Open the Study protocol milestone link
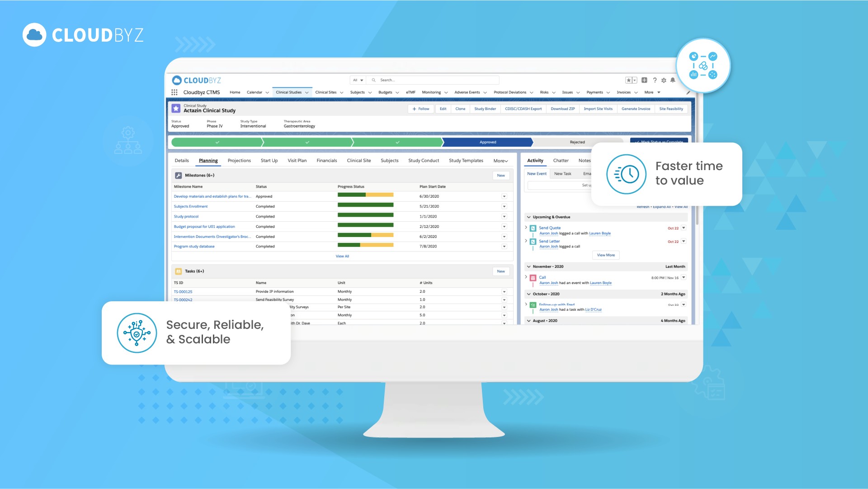The image size is (868, 489). click(186, 217)
